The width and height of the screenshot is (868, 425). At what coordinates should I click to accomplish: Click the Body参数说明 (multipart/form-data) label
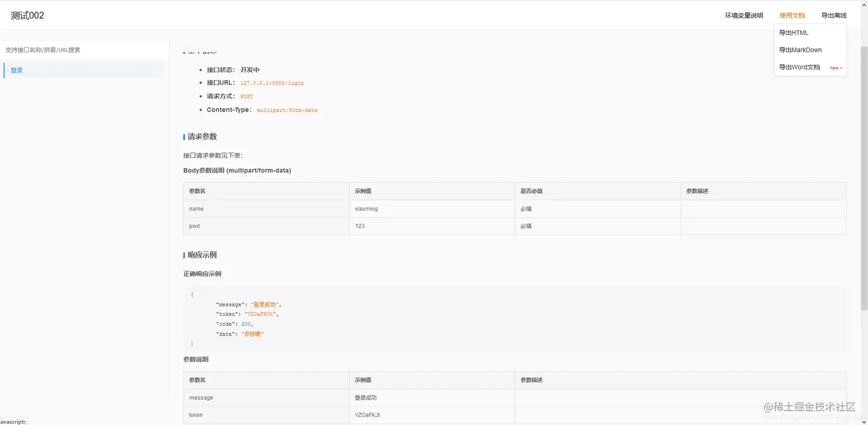pos(237,170)
